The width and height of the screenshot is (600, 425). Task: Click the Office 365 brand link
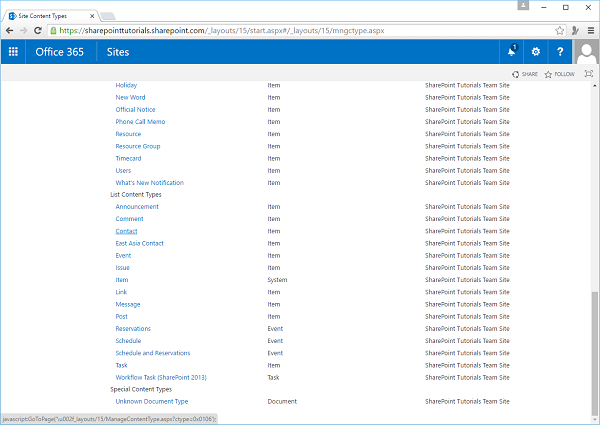pyautogui.click(x=60, y=52)
